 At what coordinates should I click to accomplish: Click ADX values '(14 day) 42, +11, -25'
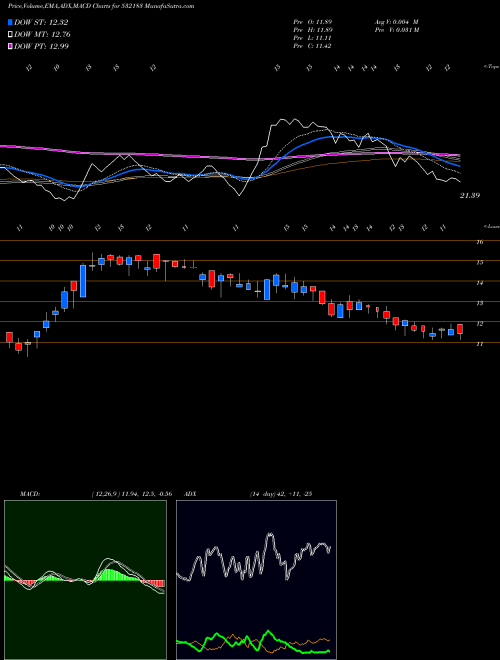[x=281, y=494]
